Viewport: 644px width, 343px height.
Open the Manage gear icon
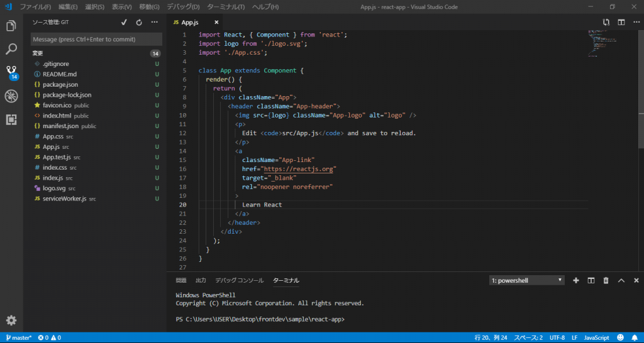pos(11,320)
